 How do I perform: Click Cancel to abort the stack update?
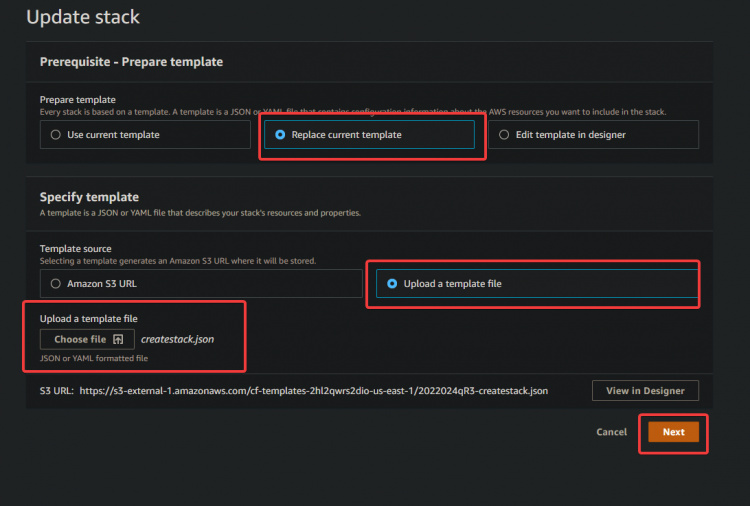pyautogui.click(x=611, y=432)
